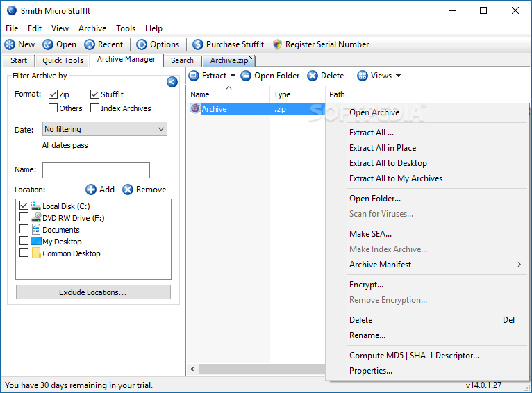
Task: Choose Open Folder... in context menu
Action: [x=427, y=199]
